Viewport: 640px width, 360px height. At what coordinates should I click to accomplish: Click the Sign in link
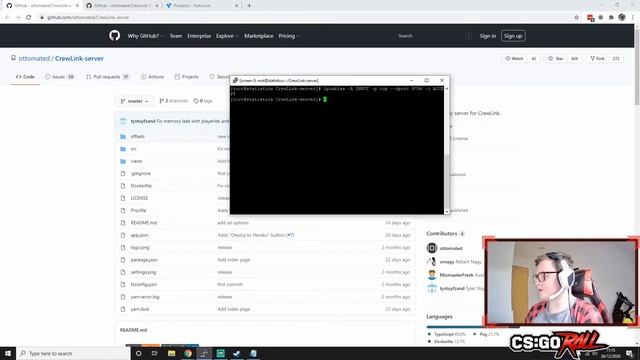[x=487, y=36]
